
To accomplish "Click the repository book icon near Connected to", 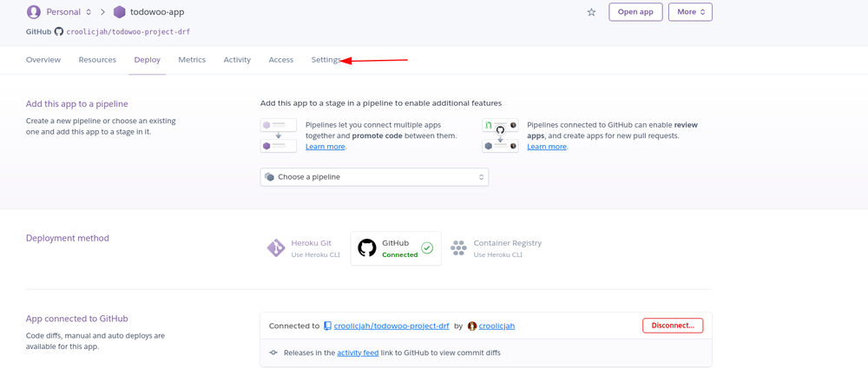I will (328, 326).
